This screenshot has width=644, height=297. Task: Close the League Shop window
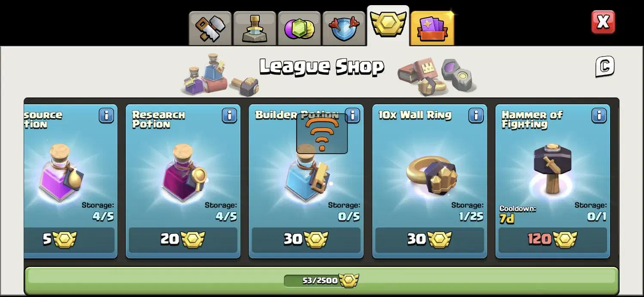(x=603, y=22)
